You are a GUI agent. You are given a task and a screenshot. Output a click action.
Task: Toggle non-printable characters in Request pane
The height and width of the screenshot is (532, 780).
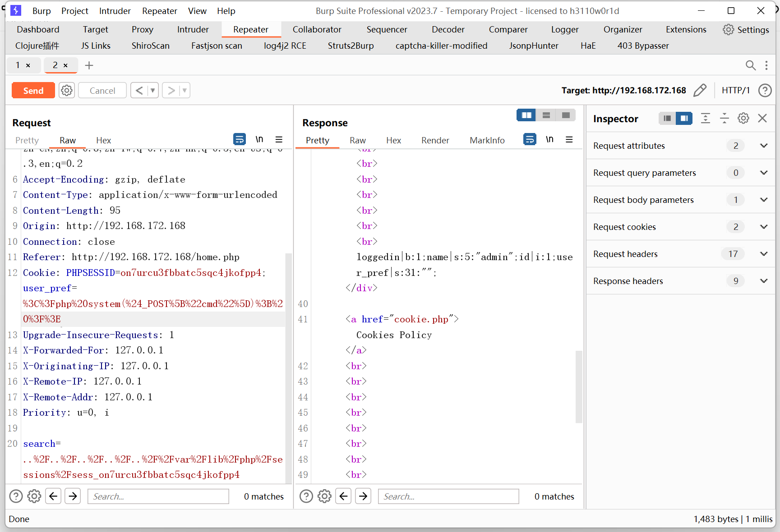(x=259, y=139)
